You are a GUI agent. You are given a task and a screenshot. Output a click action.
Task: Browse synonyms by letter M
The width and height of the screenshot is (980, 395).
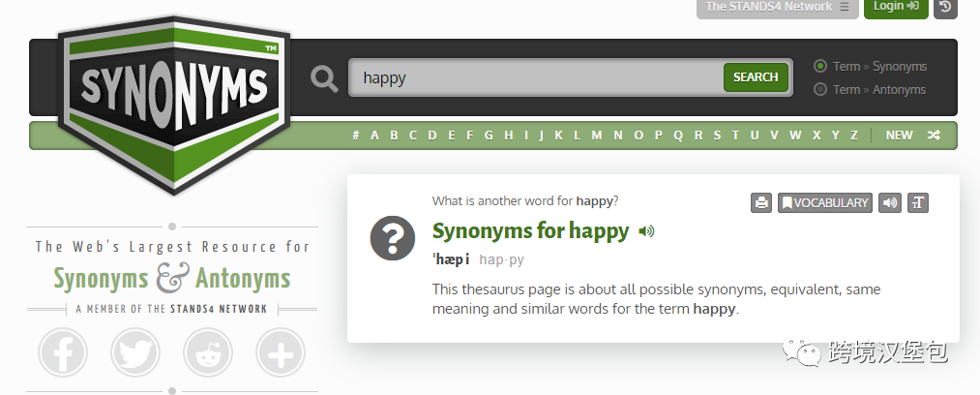tap(597, 135)
